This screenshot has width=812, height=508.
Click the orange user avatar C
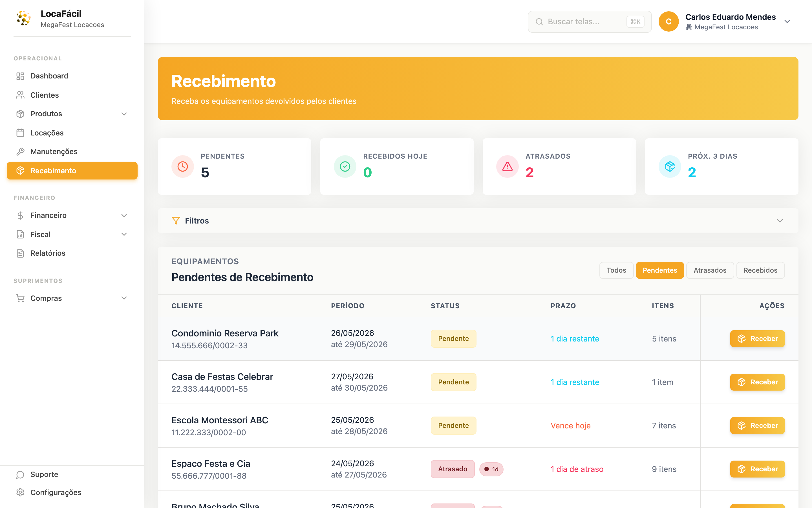click(668, 21)
